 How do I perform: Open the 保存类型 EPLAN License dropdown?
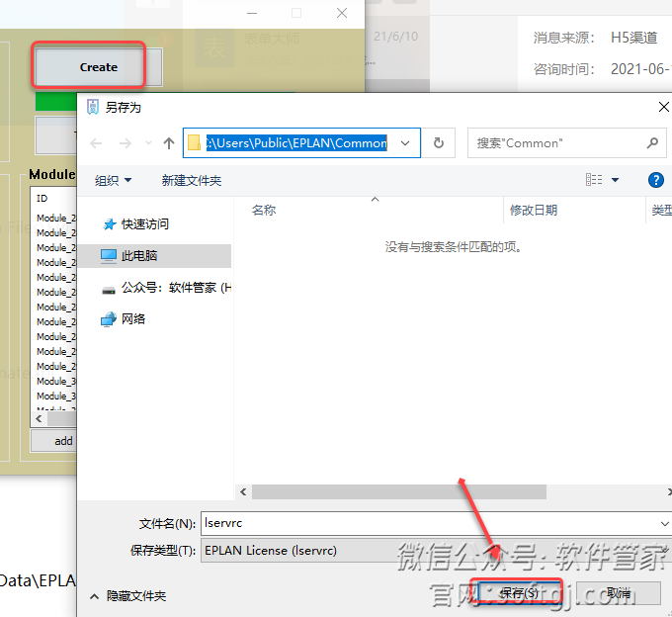(x=436, y=550)
